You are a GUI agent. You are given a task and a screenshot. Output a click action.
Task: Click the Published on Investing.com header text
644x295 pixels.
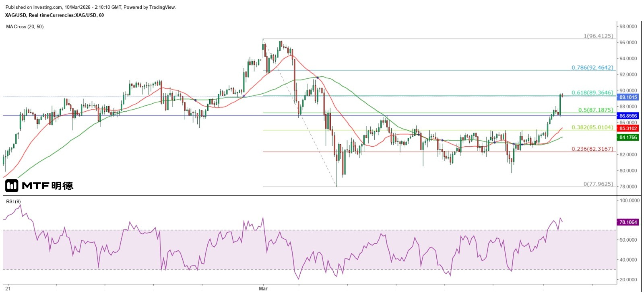pos(90,7)
